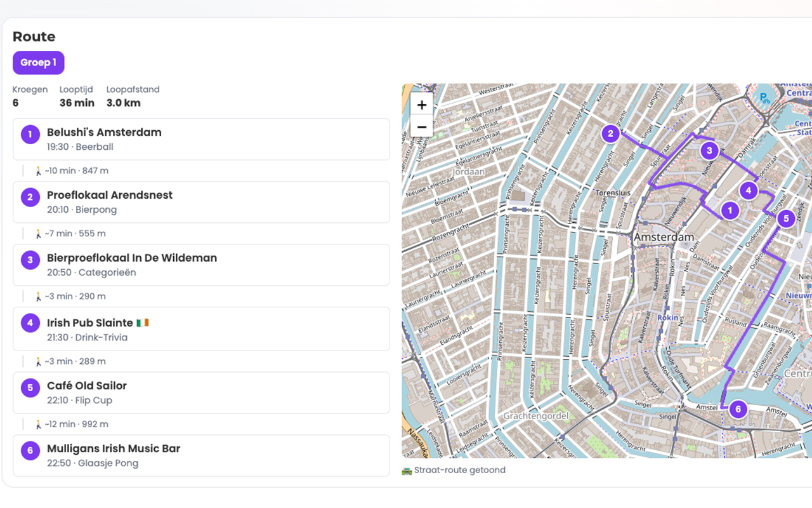
Task: Click the Looptijd value '36 min'
Action: tap(77, 103)
